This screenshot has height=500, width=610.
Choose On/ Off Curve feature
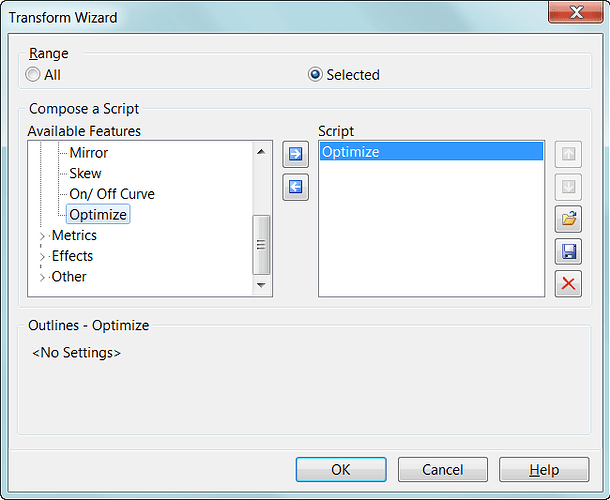[x=111, y=194]
